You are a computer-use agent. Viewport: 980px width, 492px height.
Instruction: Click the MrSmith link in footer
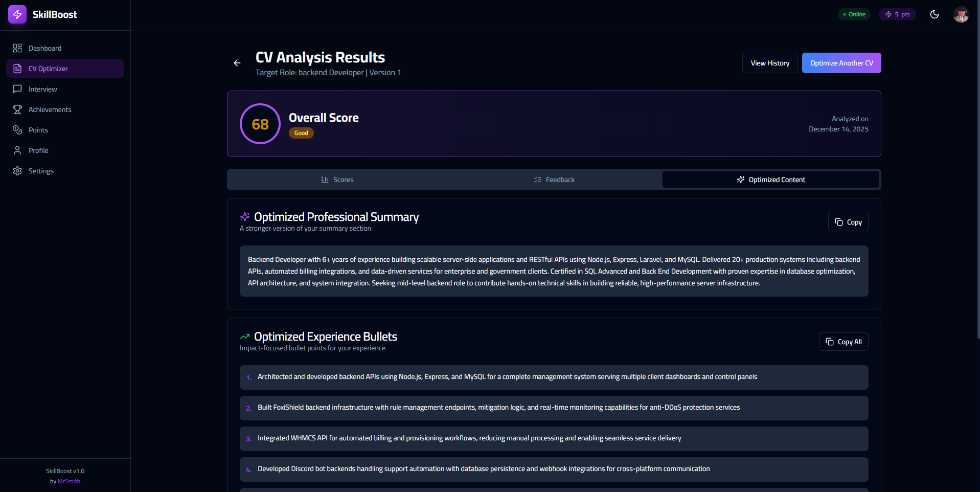(x=69, y=481)
